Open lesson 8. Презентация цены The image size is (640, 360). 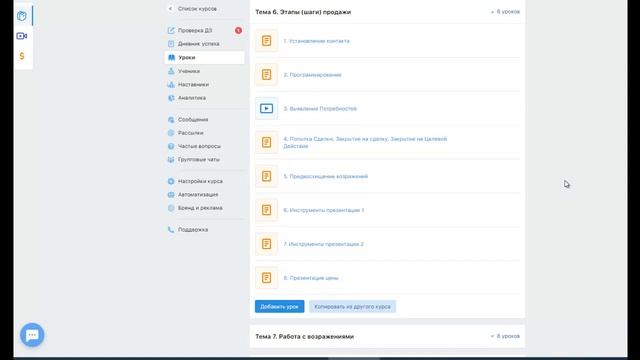[311, 278]
